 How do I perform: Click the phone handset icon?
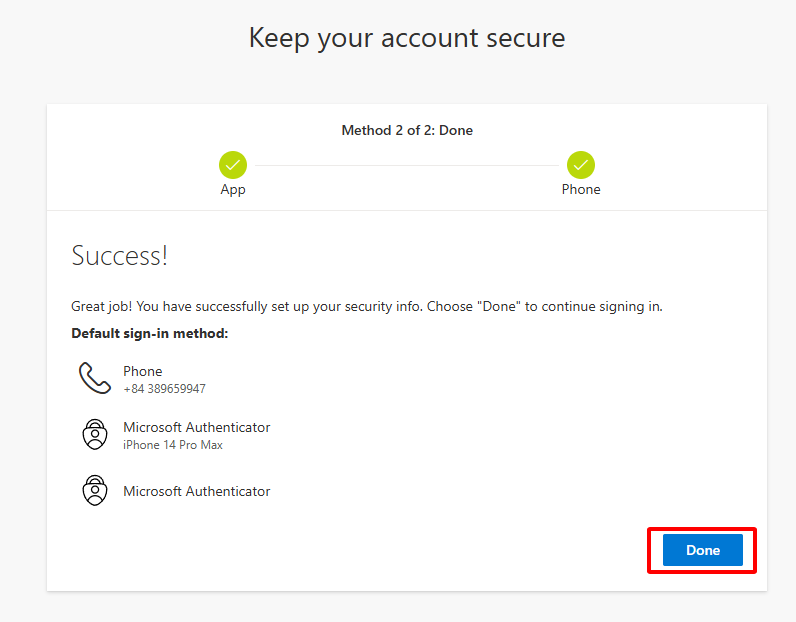(x=95, y=379)
